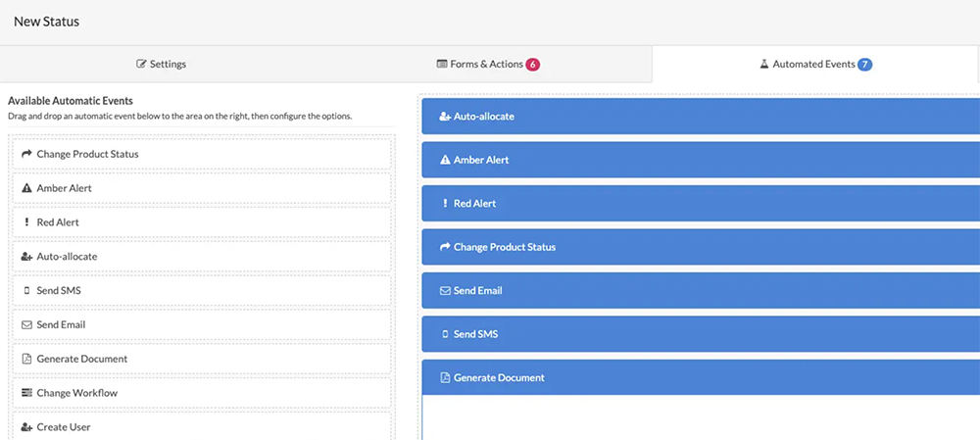
Task: Click the Amber Alert warning triangle in available list
Action: (26, 188)
